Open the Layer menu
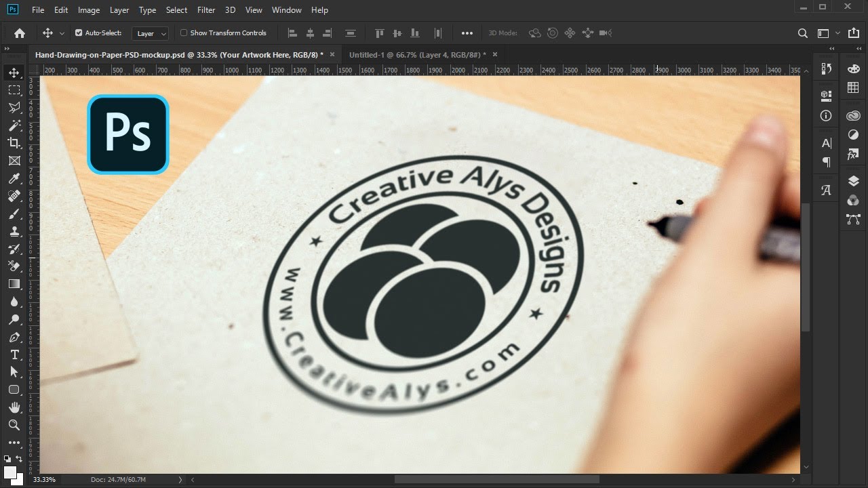Image resolution: width=868 pixels, height=488 pixels. pyautogui.click(x=119, y=10)
